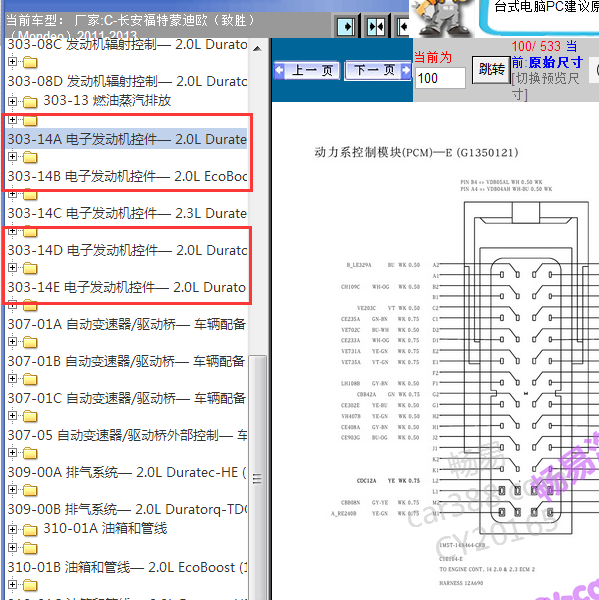
Task: Expand the 307-01C 自动变速器 node
Action: click(12, 378)
